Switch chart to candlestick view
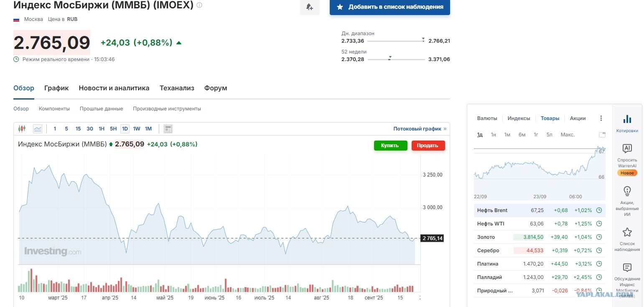The width and height of the screenshot is (644, 307). 22,129
